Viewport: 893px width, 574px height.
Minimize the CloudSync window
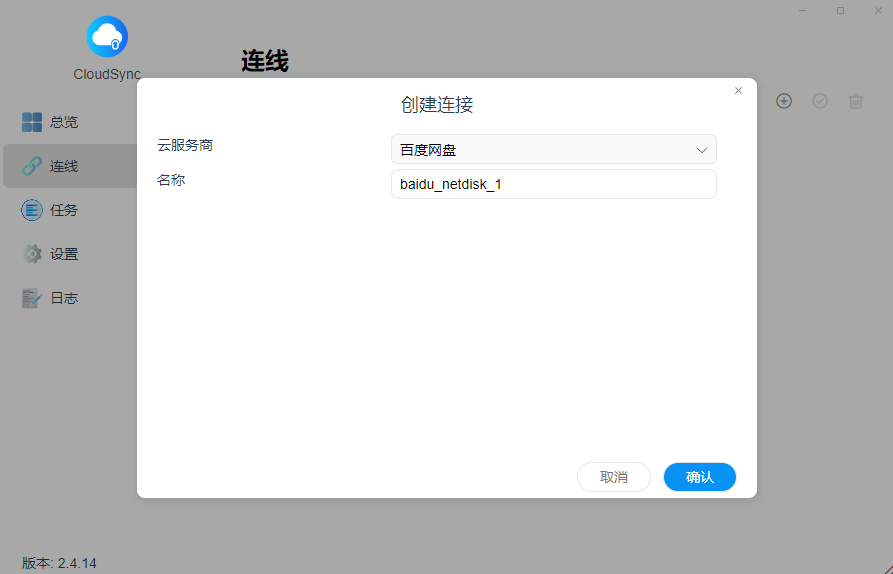(803, 10)
